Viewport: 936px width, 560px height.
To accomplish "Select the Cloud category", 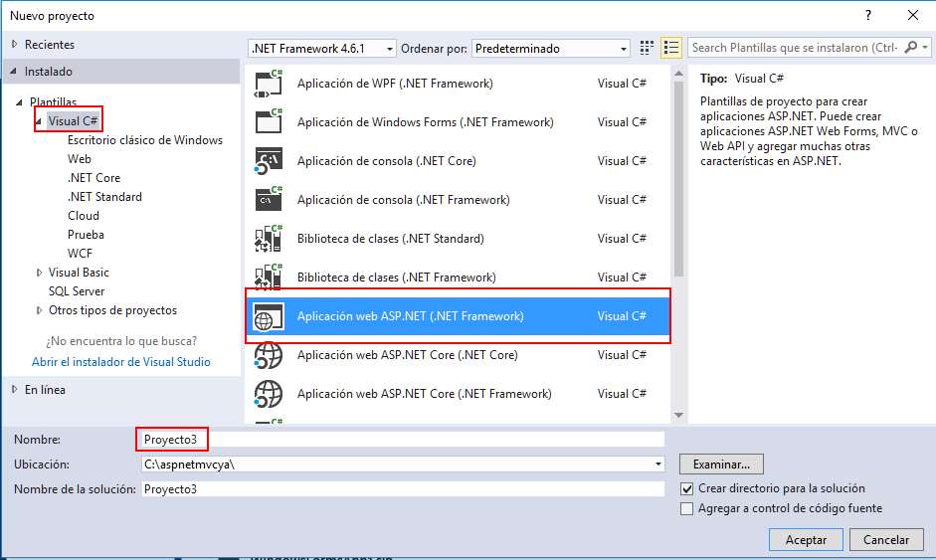I will [84, 216].
